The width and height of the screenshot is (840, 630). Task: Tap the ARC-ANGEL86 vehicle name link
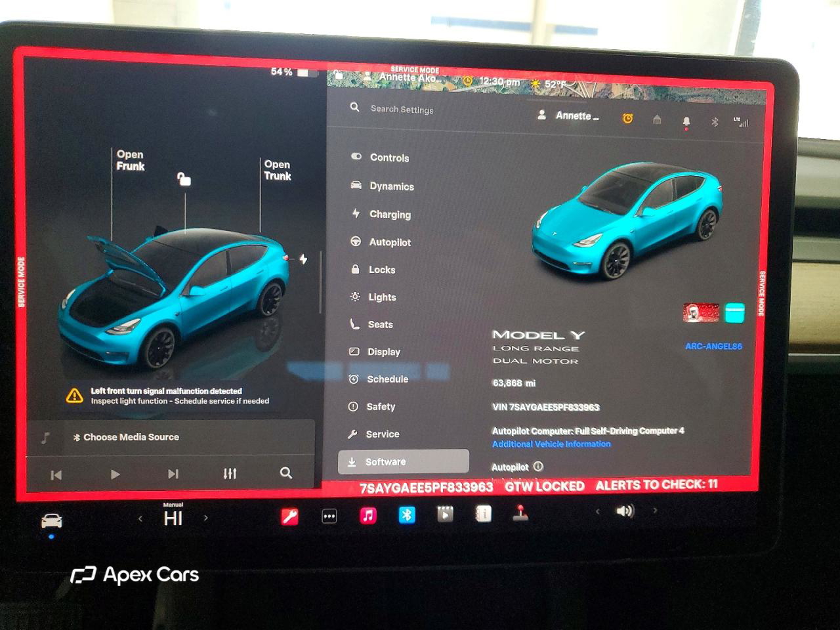click(713, 346)
